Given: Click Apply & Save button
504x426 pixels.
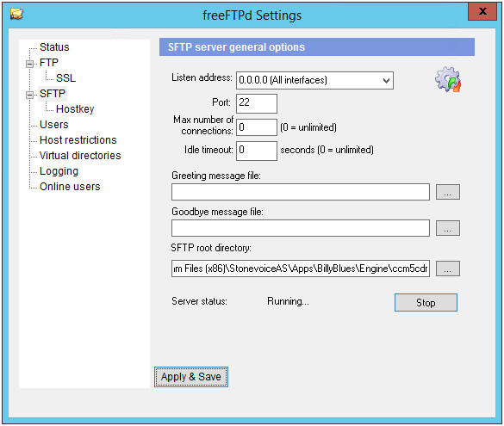Looking at the screenshot, I should pyautogui.click(x=191, y=377).
